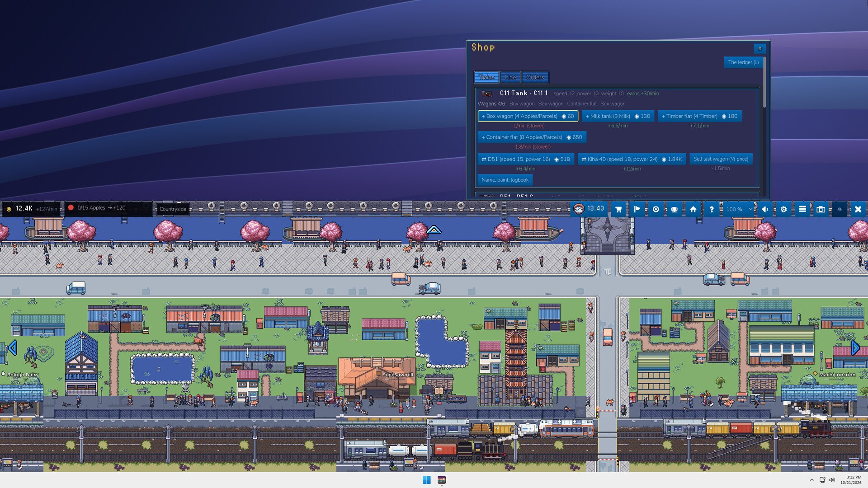This screenshot has width=868, height=488.
Task: Buy Box wagon for 60
Action: [528, 116]
